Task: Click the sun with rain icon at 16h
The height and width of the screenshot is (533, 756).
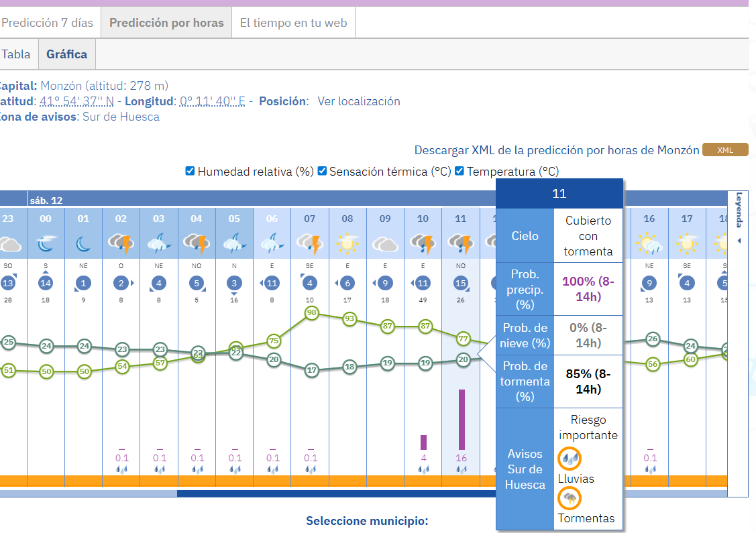Action: pyautogui.click(x=649, y=244)
